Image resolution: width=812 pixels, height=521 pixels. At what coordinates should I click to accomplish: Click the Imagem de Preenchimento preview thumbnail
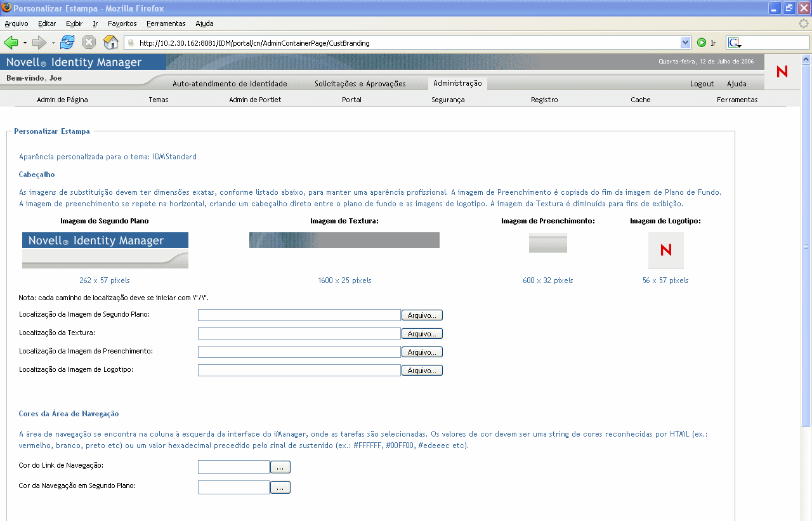(548, 242)
